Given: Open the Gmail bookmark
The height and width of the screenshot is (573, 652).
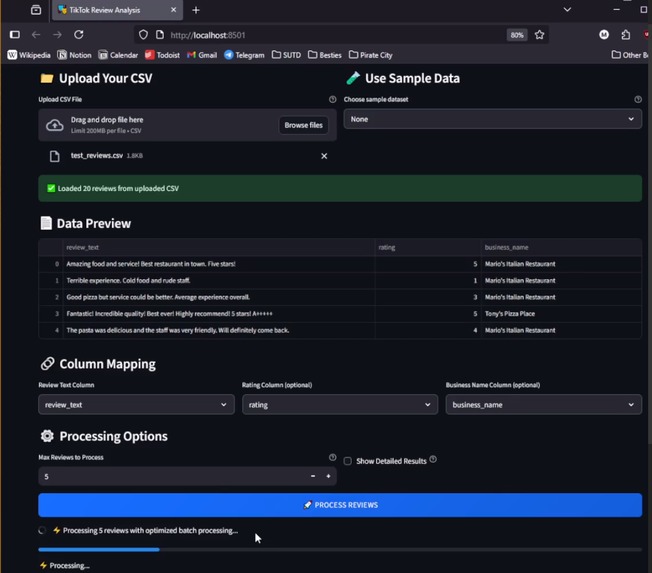Looking at the screenshot, I should tap(202, 55).
